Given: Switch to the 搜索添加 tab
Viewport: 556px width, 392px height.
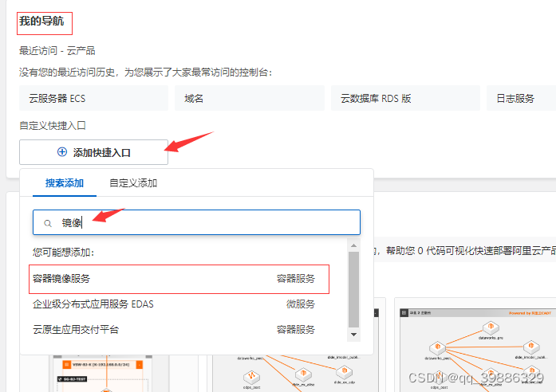Looking at the screenshot, I should point(65,183).
